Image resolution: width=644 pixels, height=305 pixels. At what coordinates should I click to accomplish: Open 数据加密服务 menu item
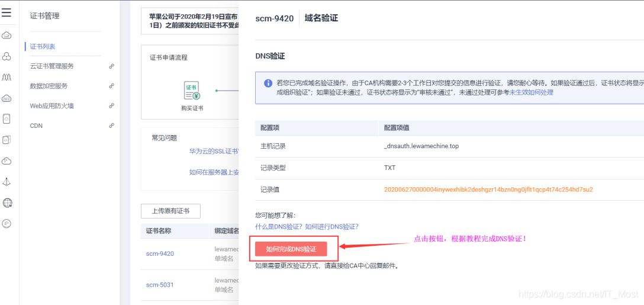tap(49, 86)
